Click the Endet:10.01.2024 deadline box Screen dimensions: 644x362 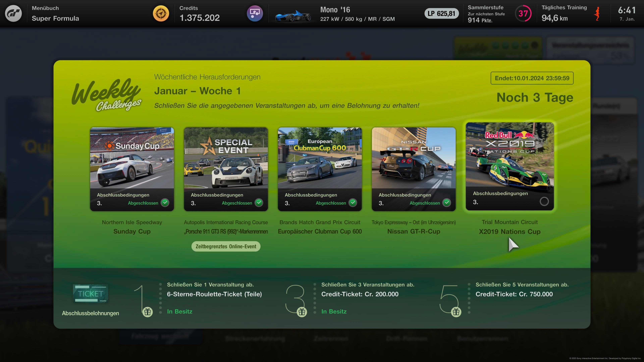(532, 78)
